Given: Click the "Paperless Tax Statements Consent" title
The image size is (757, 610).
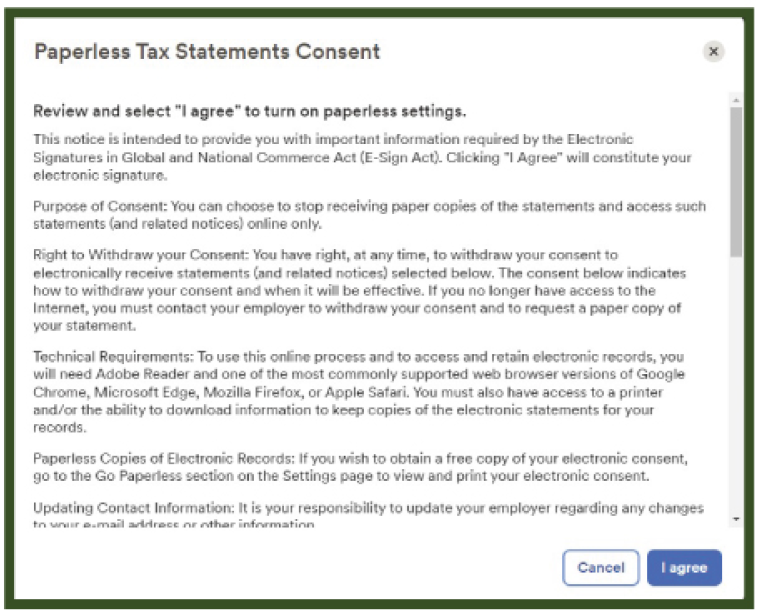Looking at the screenshot, I should point(207,51).
